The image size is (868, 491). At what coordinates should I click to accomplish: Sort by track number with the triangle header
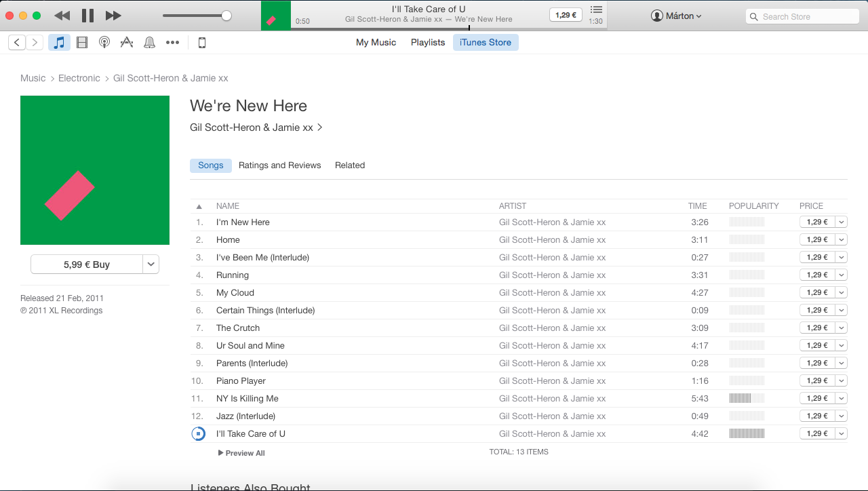[199, 206]
